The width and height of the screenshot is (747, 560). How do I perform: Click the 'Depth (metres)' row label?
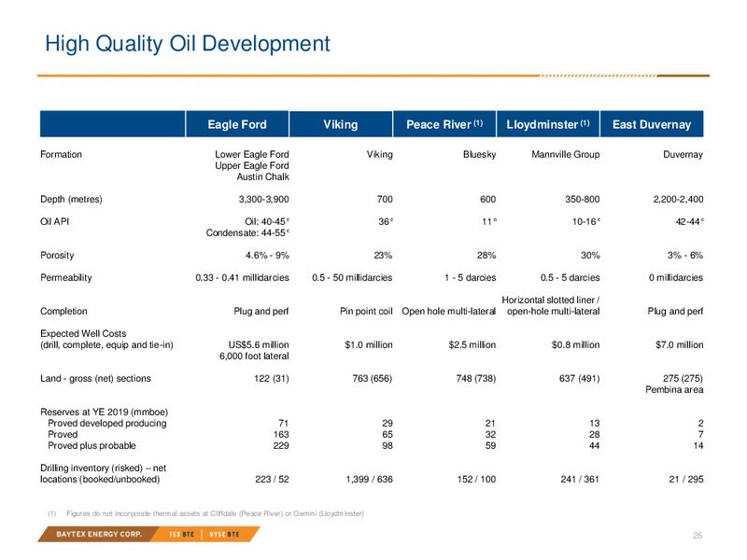71,199
